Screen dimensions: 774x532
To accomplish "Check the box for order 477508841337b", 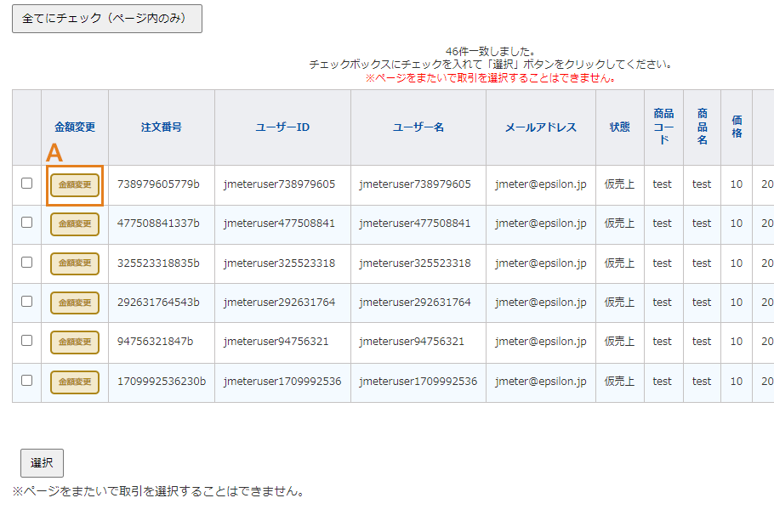I will click(x=26, y=223).
